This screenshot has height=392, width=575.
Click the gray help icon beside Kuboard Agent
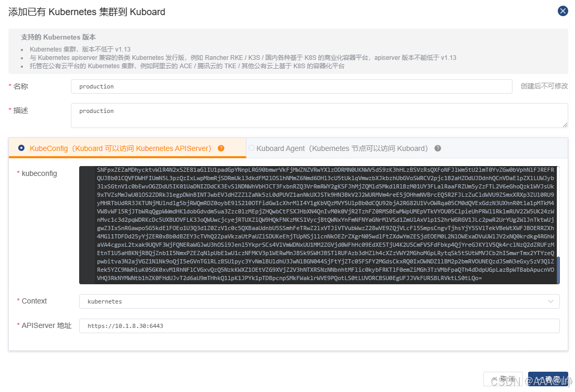click(x=438, y=148)
